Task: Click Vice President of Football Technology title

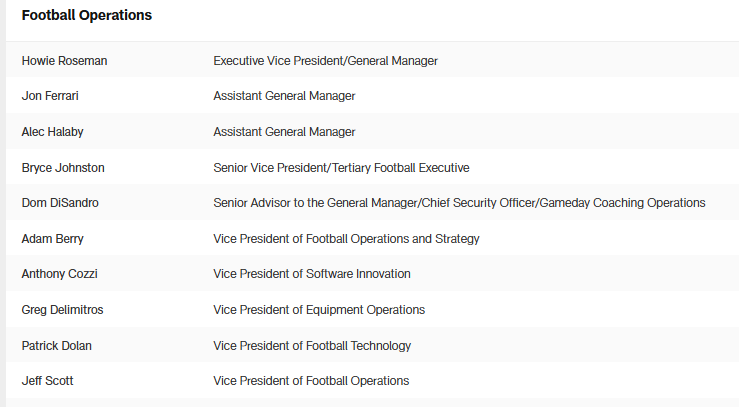Action: tap(312, 346)
